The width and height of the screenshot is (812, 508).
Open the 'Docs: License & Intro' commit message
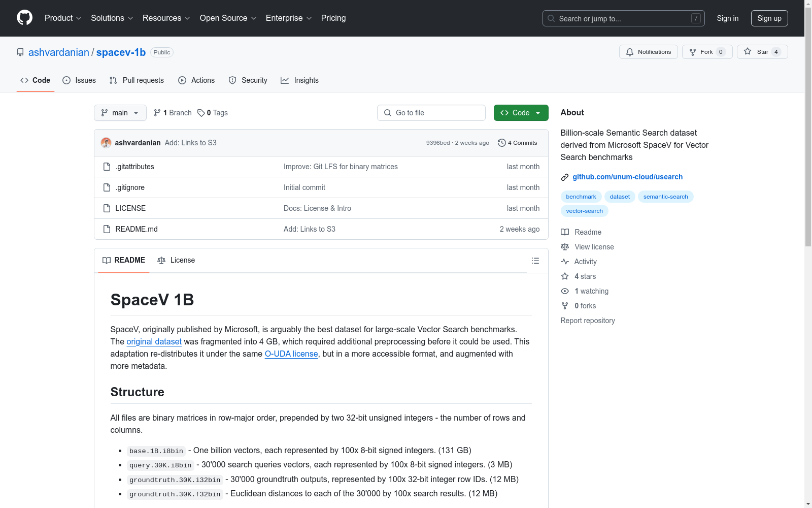(x=317, y=208)
